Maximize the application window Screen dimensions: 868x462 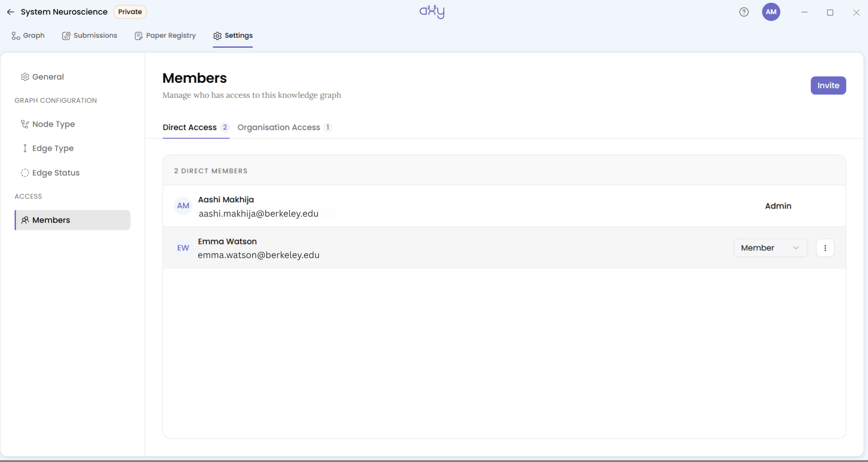[830, 12]
